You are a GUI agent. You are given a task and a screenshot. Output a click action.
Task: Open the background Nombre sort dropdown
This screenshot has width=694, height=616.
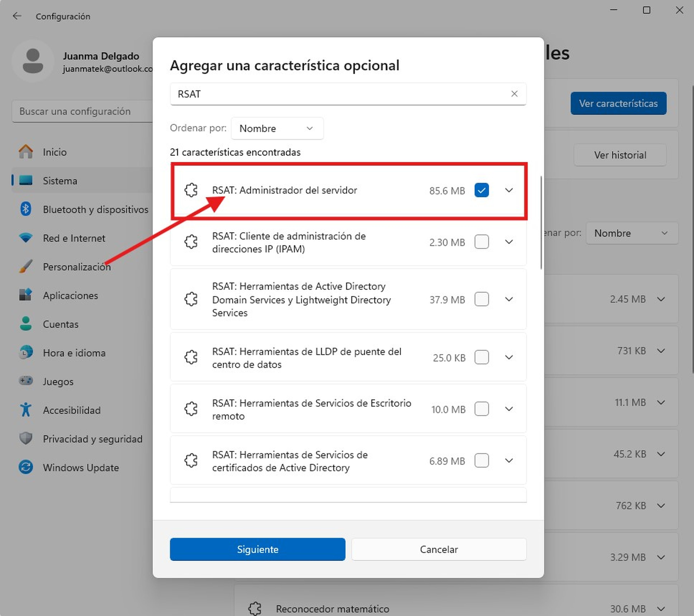632,233
